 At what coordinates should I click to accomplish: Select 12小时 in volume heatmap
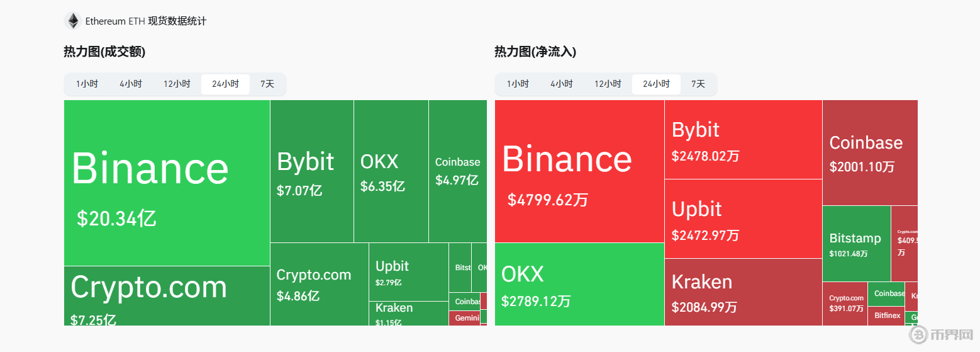177,84
